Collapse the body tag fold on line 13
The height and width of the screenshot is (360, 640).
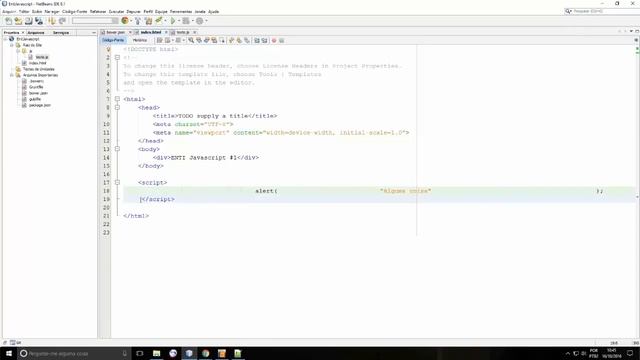[x=117, y=149]
